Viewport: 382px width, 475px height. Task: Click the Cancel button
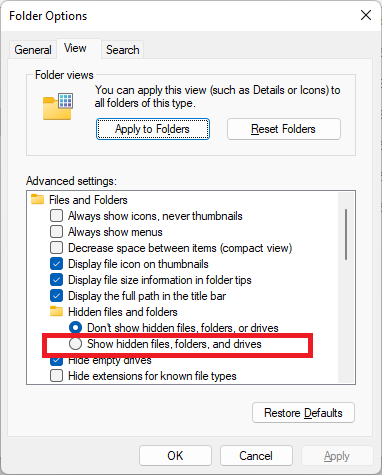(x=256, y=456)
